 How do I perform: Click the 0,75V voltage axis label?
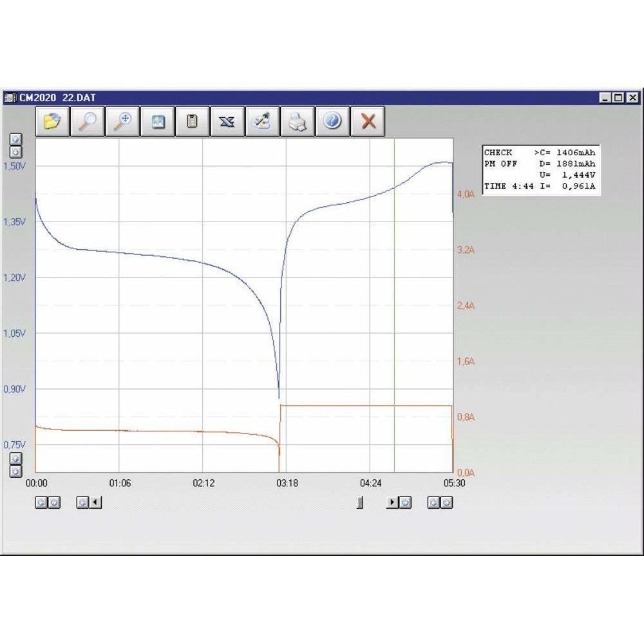14,445
